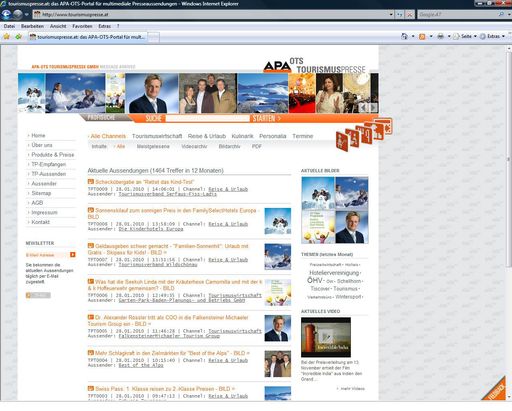512x411 pixels.
Task: Open the TP-Empfangen sidebar link
Action: tap(48, 164)
